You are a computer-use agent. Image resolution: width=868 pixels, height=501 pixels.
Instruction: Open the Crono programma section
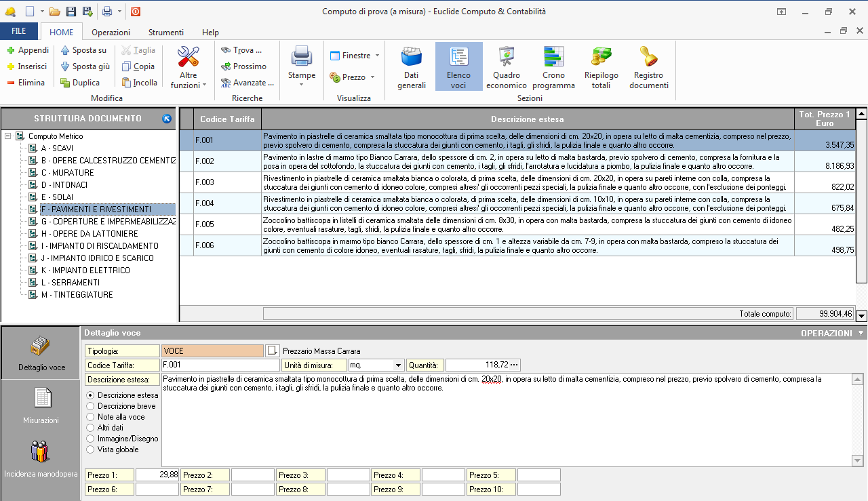(x=553, y=67)
